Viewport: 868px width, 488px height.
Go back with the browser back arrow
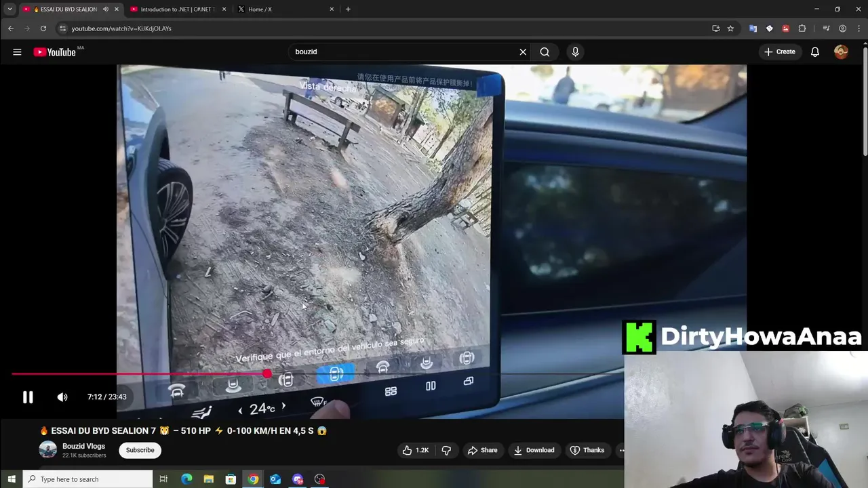(11, 28)
